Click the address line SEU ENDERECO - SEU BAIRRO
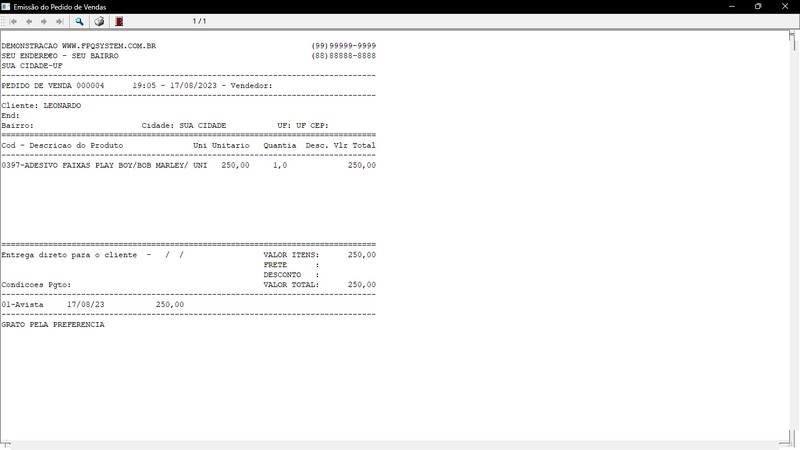Screen dimensions: 800x450 point(60,56)
